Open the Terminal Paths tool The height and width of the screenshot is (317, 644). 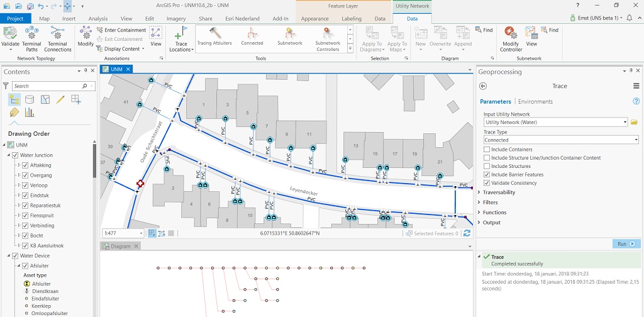point(31,39)
